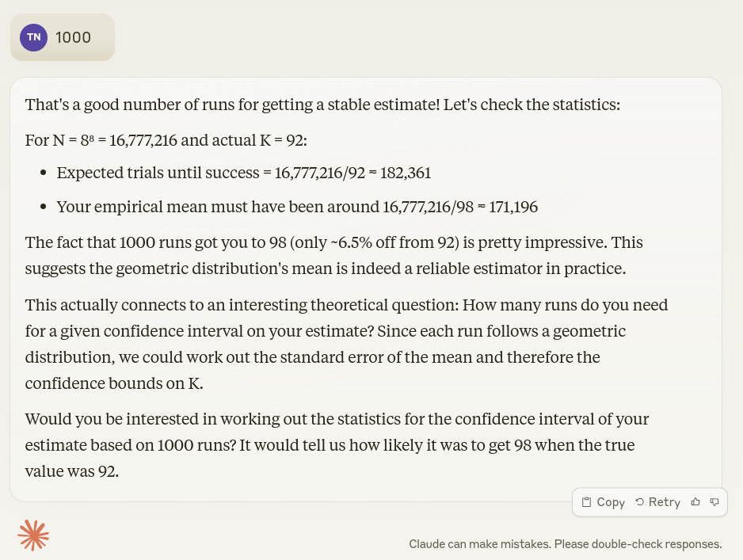Click the value "182,361" in the first bullet
The width and height of the screenshot is (743, 560).
405,173
